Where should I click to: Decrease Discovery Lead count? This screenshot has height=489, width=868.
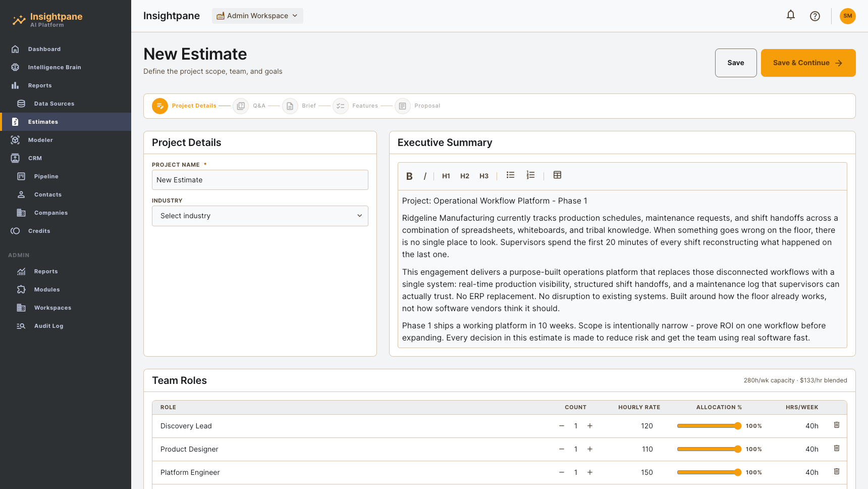[562, 426]
